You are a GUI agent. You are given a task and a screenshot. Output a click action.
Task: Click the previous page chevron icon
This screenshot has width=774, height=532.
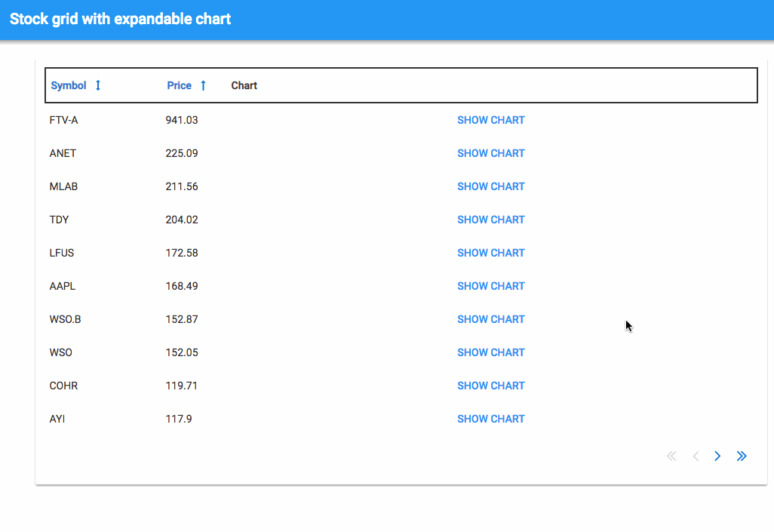(695, 456)
